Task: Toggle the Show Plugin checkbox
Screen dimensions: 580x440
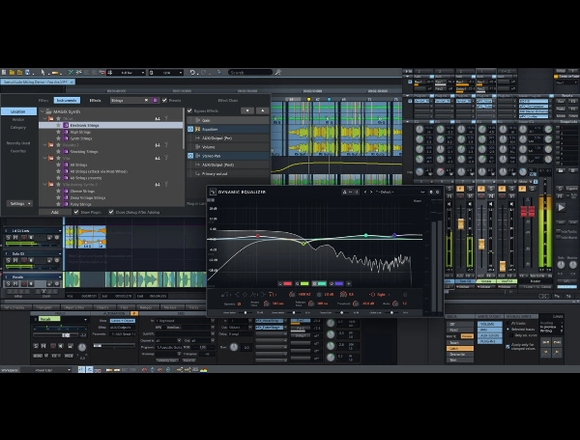Action: click(76, 212)
